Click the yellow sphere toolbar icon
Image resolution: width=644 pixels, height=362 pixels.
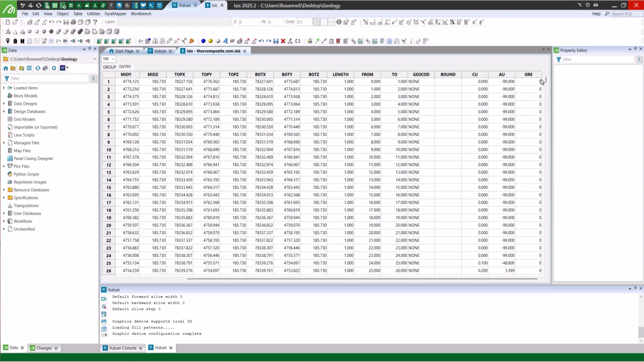pos(211,41)
